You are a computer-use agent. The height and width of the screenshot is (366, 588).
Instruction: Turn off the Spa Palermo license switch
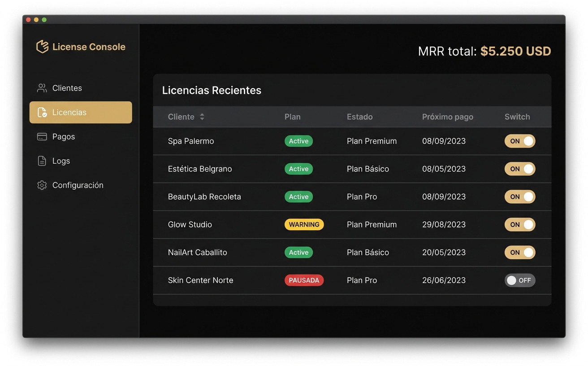(520, 141)
